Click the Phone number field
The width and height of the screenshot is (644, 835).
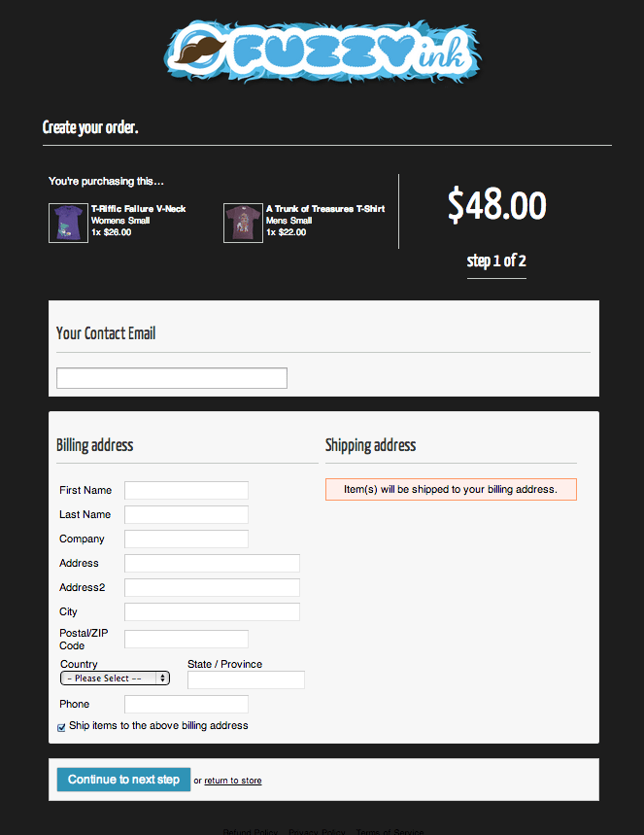tap(186, 704)
